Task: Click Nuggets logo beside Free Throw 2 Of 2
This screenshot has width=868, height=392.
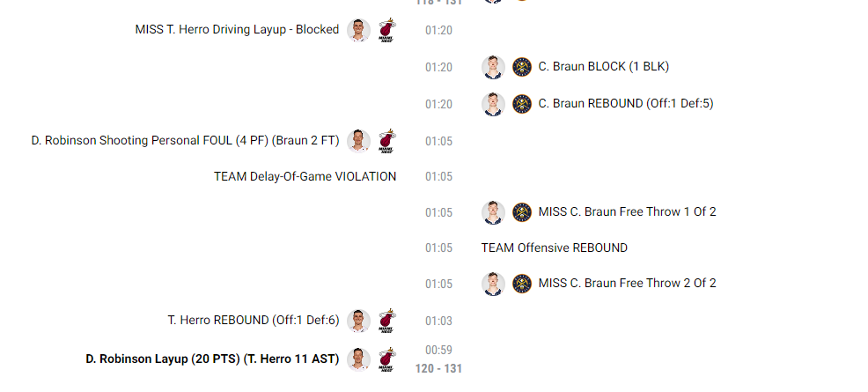Action: click(x=522, y=284)
